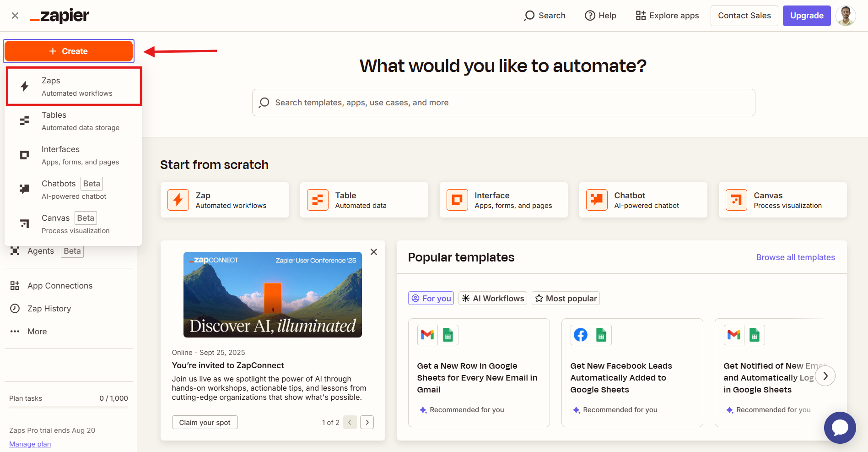868x452 pixels.
Task: Open Agents in the sidebar
Action: point(69,251)
